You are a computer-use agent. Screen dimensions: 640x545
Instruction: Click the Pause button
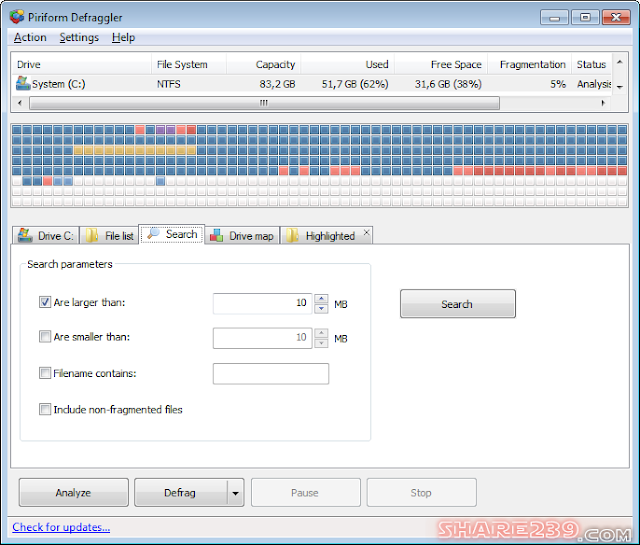[x=305, y=493]
